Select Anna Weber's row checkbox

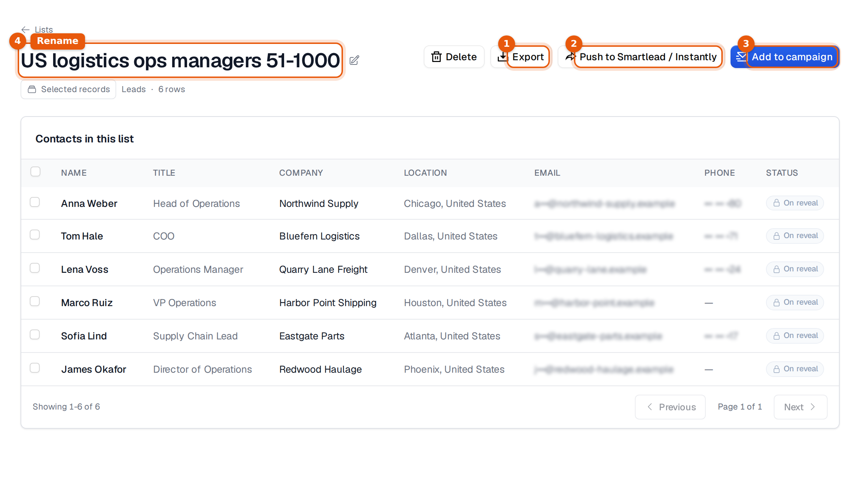[35, 202]
